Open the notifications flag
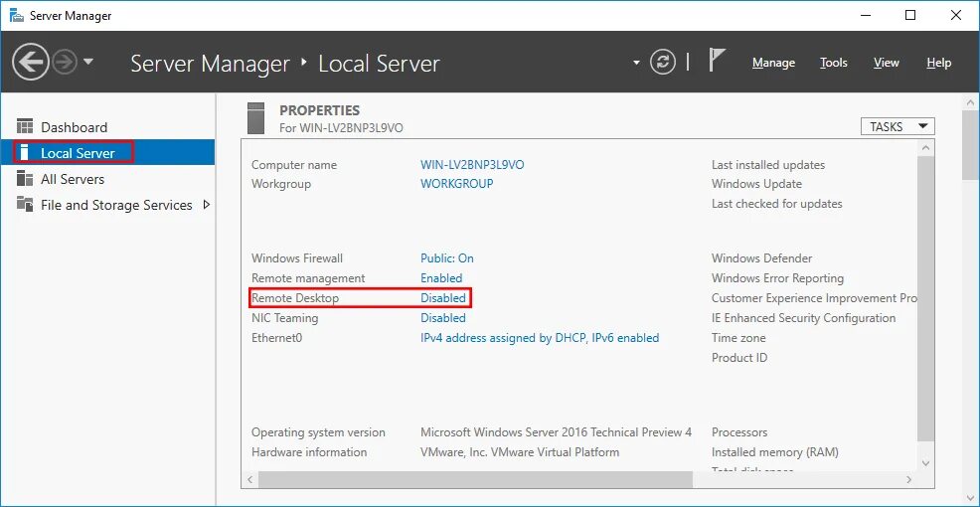 point(717,61)
